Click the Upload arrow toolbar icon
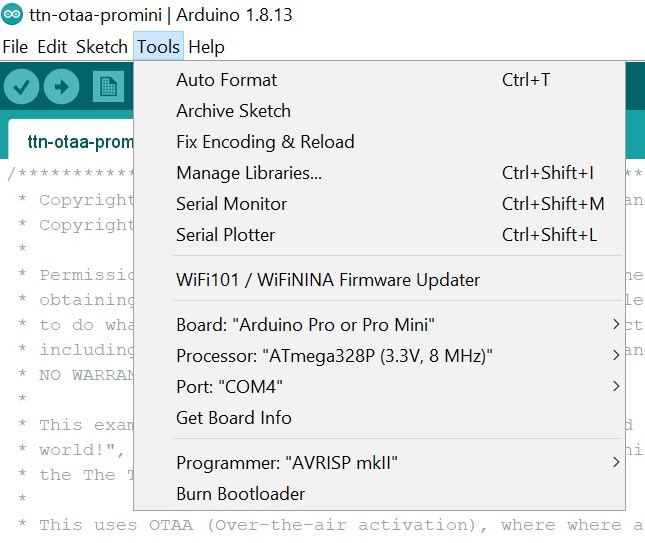The image size is (645, 543). pyautogui.click(x=62, y=86)
